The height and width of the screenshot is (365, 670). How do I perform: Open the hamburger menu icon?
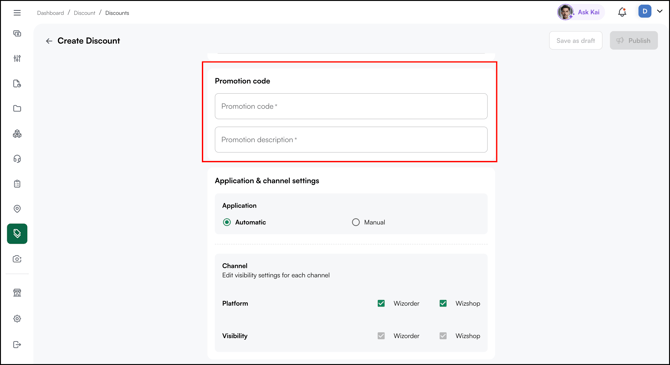(17, 13)
